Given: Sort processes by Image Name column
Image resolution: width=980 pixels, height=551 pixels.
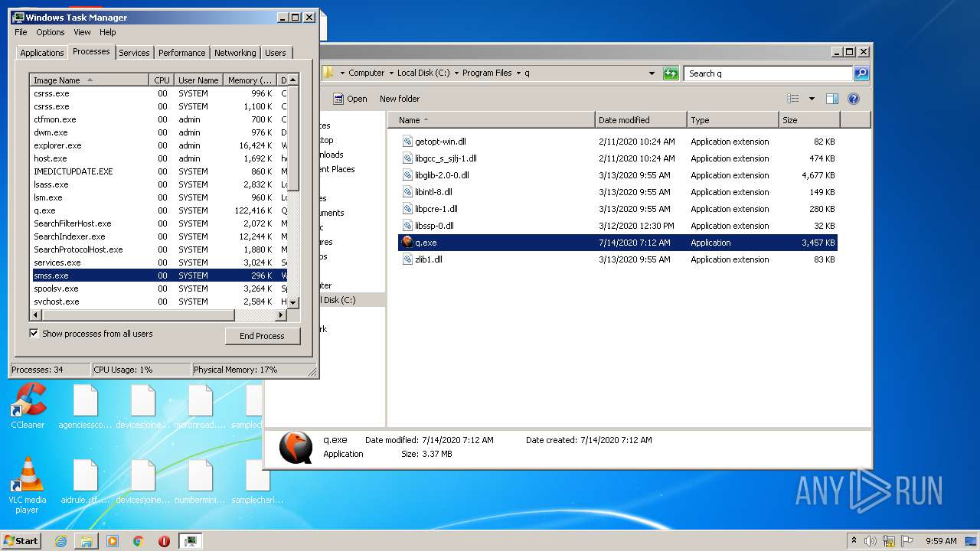Looking at the screenshot, I should [89, 80].
